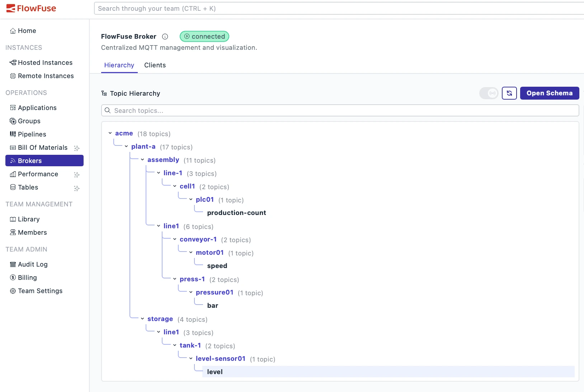Select the production-count topic
584x392 pixels.
(x=236, y=213)
